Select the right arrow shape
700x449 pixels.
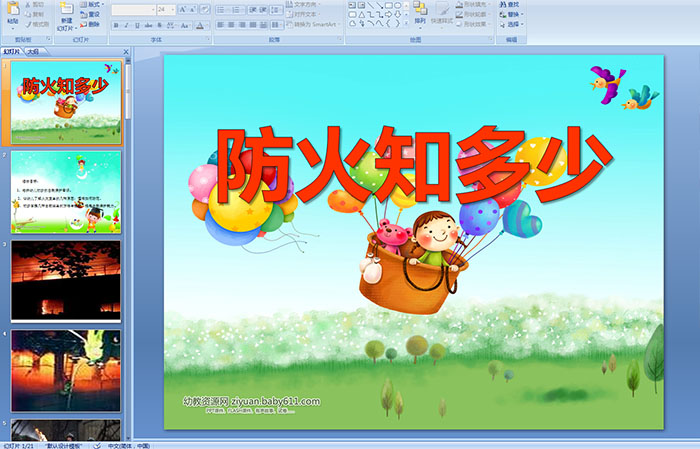[x=389, y=15]
